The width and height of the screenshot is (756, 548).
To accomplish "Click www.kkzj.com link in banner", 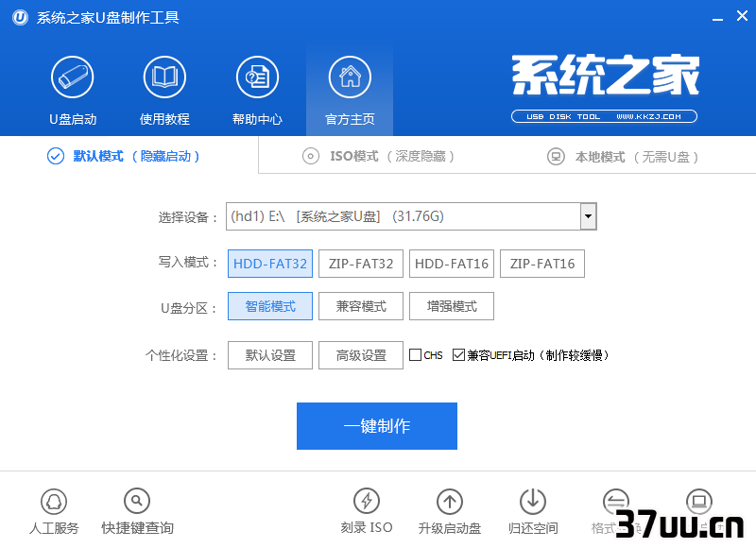I will 648,116.
